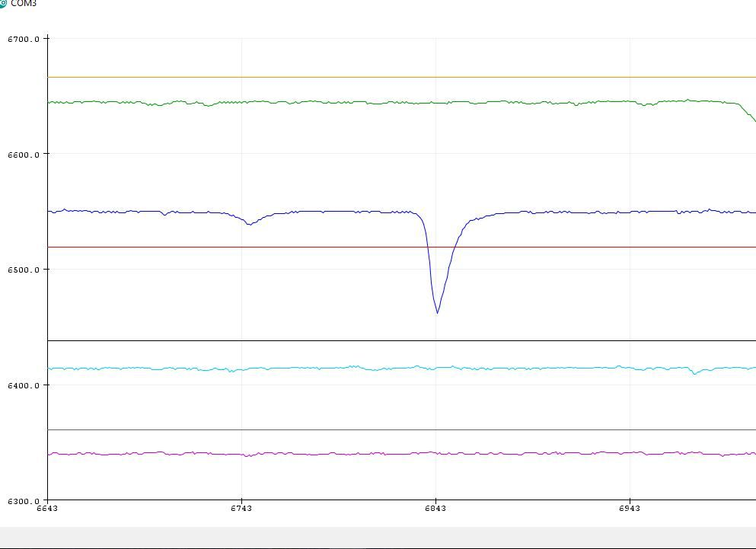Viewport: 756px width, 549px height.
Task: Click the flat orange line at top
Action: (x=381, y=77)
